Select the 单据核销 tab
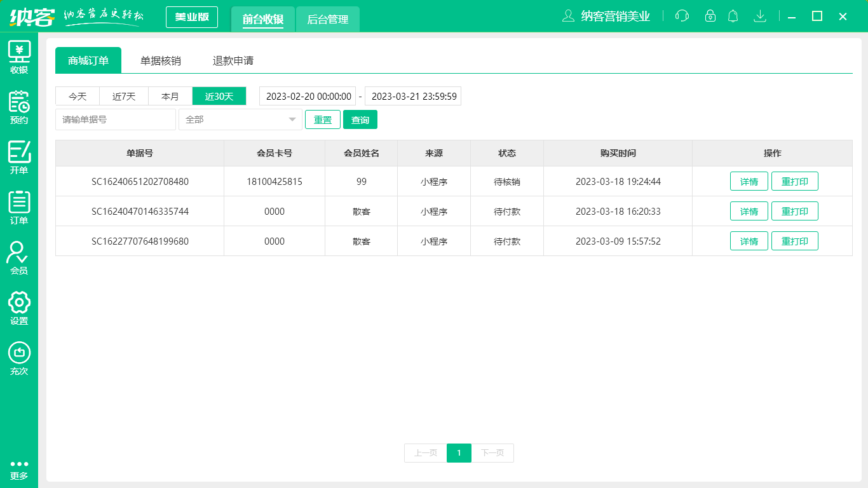The width and height of the screenshot is (868, 488). click(161, 60)
